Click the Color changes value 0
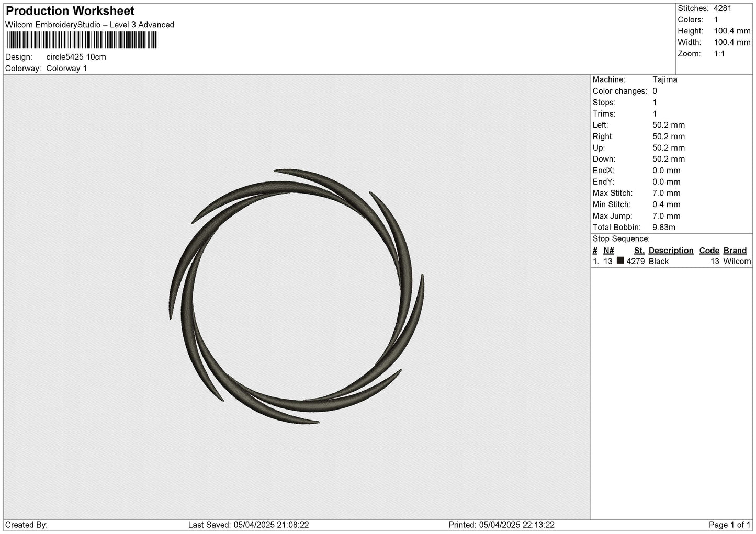 coord(655,91)
